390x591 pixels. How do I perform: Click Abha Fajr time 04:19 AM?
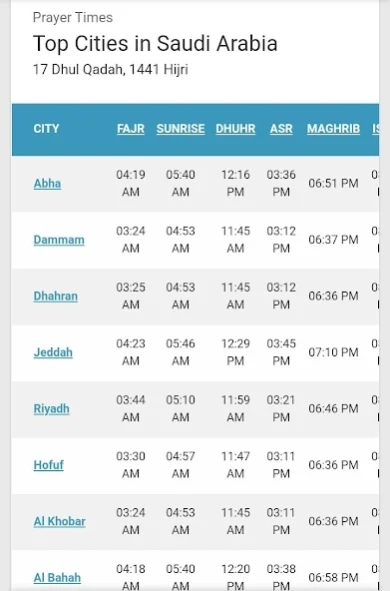(x=130, y=184)
